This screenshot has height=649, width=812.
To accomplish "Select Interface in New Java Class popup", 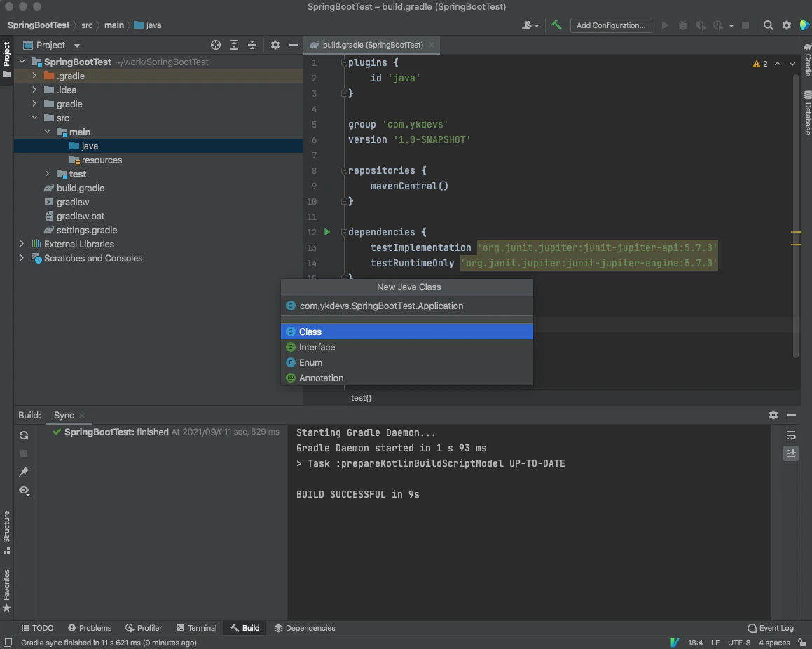I will point(406,347).
